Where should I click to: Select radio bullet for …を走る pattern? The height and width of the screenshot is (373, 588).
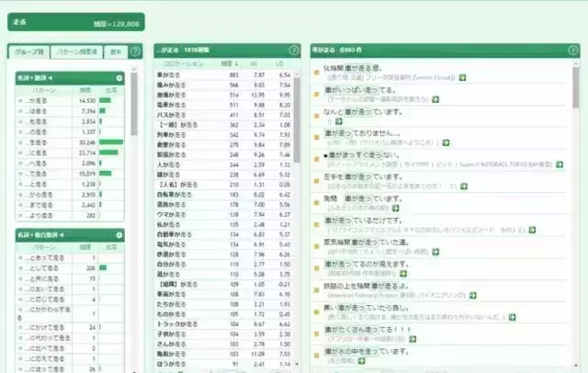coord(20,142)
